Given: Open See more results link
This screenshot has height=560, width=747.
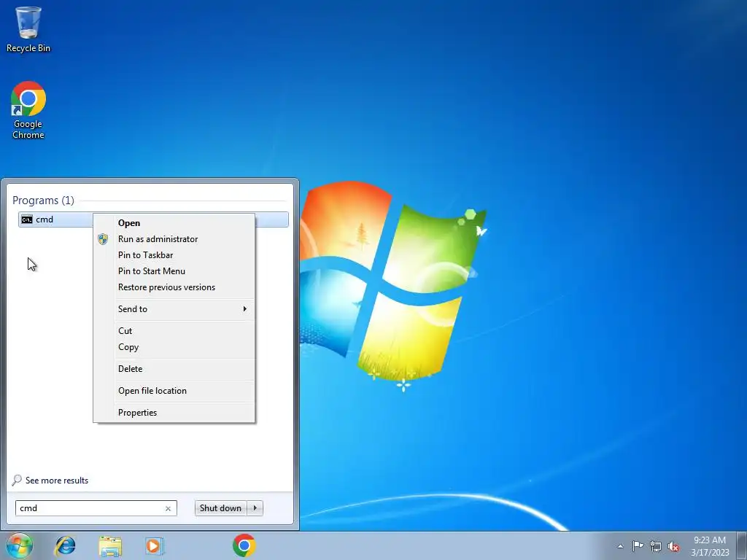Looking at the screenshot, I should [57, 481].
